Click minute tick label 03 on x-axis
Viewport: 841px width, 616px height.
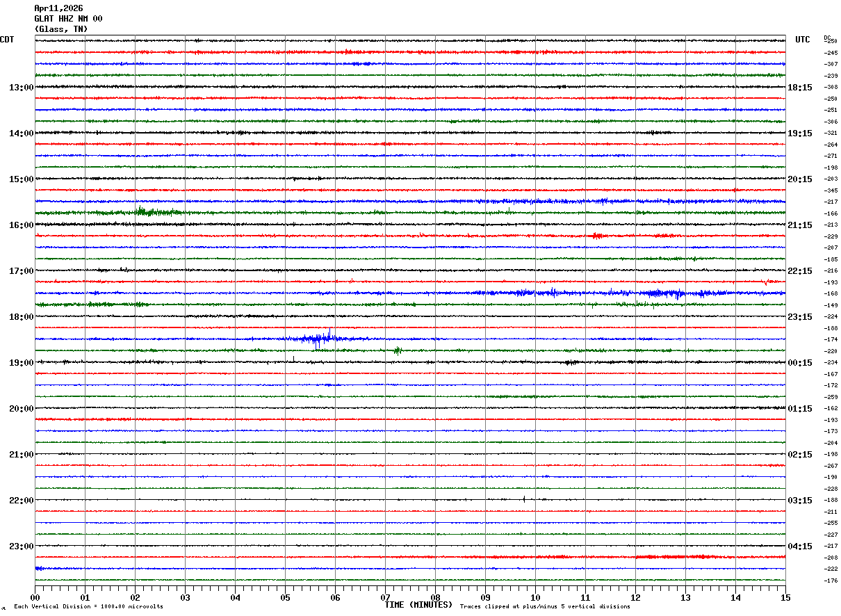pos(185,598)
